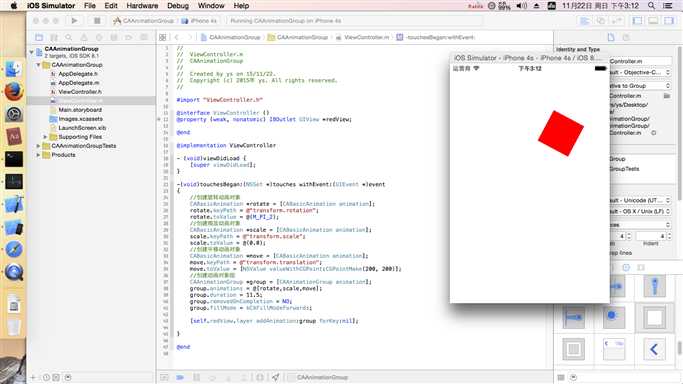Run the project with the play button
The height and width of the screenshot is (384, 683).
pos(74,20)
